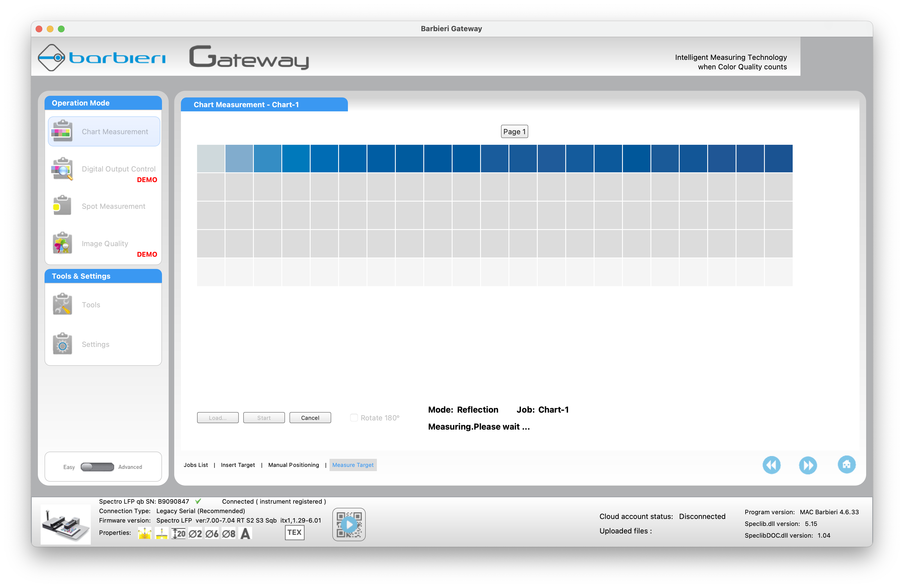Open Digital Output Control mode icon
The image size is (904, 588).
(62, 169)
